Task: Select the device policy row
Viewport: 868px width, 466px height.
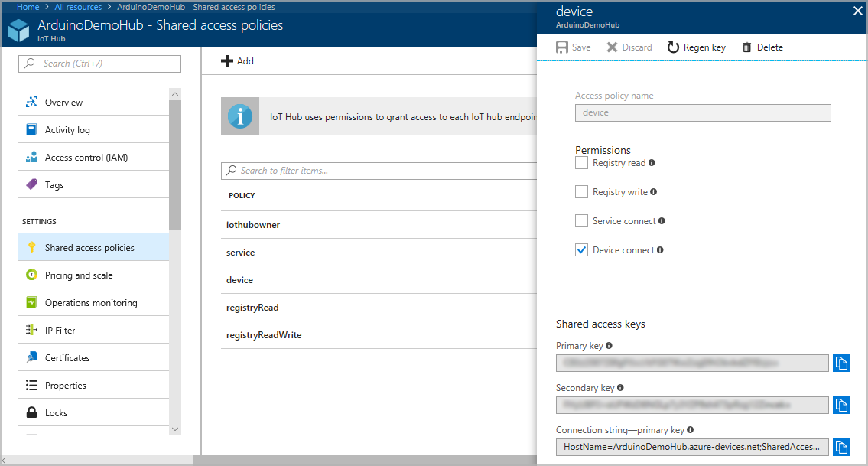Action: [379, 280]
